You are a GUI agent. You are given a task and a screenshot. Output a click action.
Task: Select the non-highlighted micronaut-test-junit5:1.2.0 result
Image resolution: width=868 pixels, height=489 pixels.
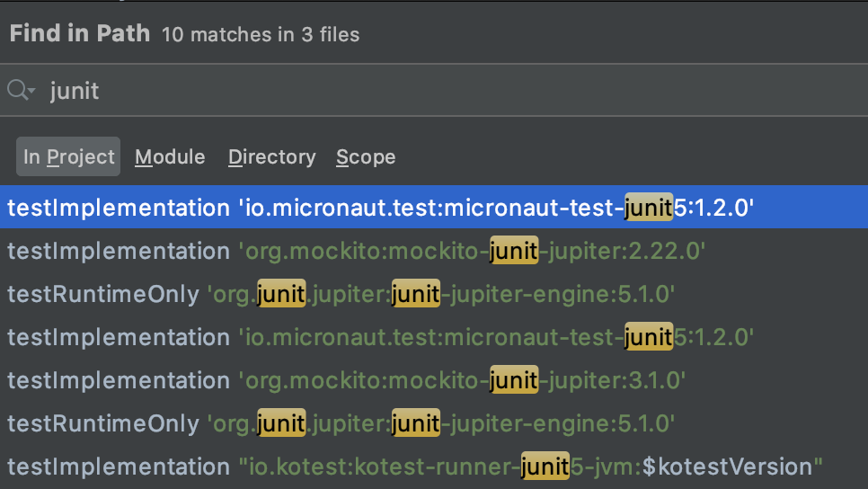pyautogui.click(x=434, y=337)
